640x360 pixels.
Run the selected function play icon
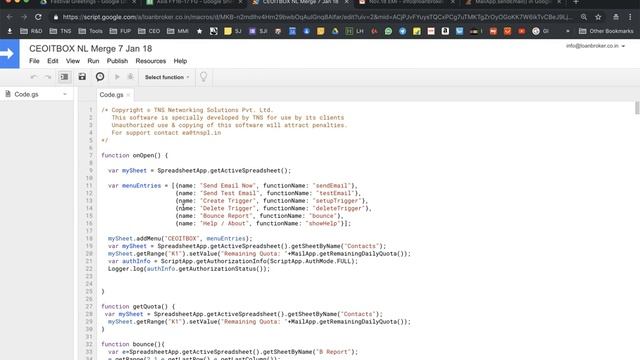click(x=117, y=77)
